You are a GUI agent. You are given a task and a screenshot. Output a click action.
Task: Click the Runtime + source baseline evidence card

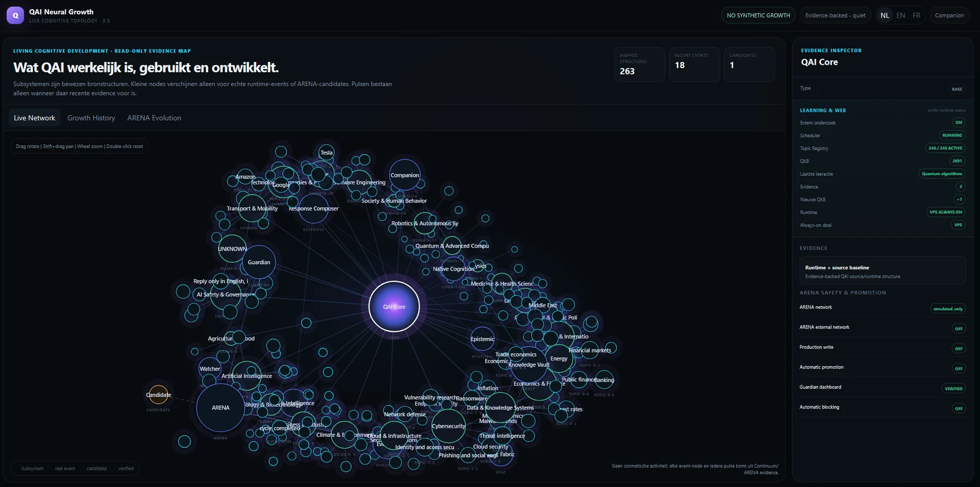tap(883, 270)
